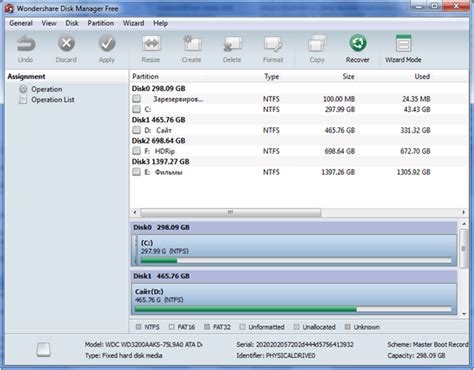This screenshot has width=474, height=370.
Task: Click the Unknown legend swatch
Action: (348, 327)
